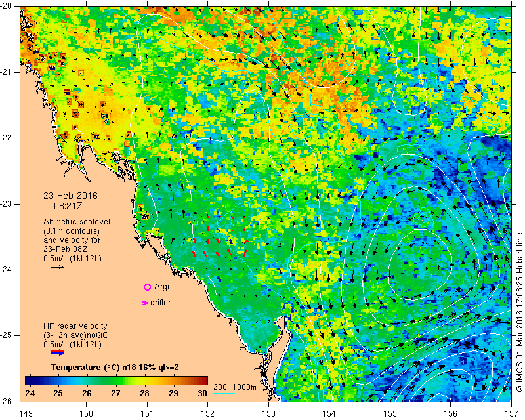
Task: Click the longitude axis label '150'
Action: tap(87, 414)
